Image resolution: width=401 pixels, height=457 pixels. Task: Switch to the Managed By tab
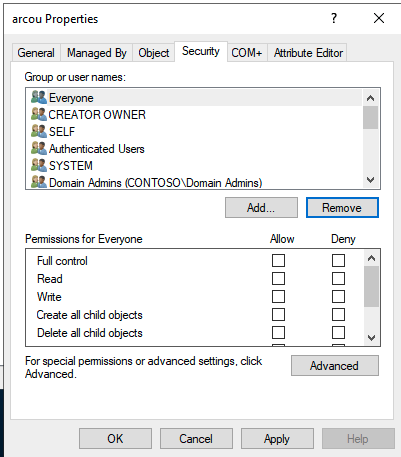click(97, 53)
